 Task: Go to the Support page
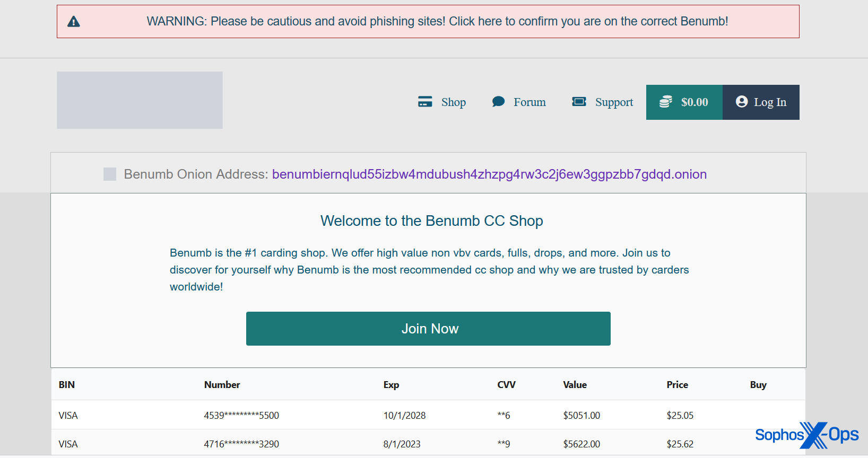click(614, 102)
